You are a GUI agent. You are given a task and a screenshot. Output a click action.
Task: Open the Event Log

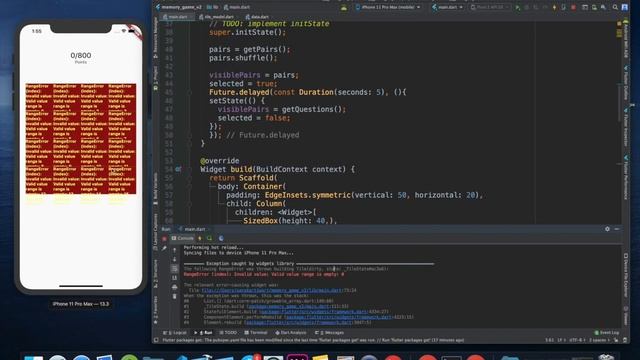click(x=607, y=333)
